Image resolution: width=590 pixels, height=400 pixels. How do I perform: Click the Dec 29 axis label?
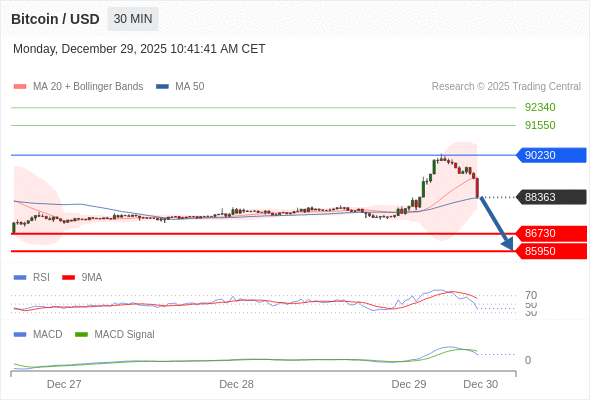point(409,384)
